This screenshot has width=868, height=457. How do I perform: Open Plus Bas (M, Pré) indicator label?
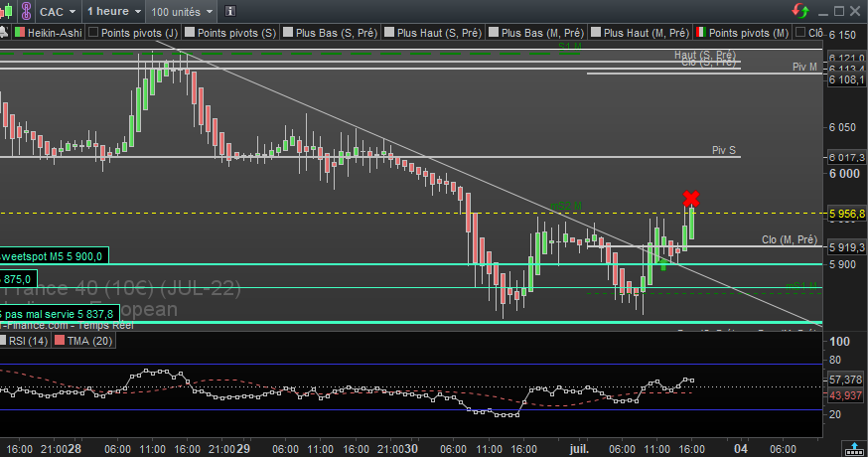pyautogui.click(x=543, y=33)
